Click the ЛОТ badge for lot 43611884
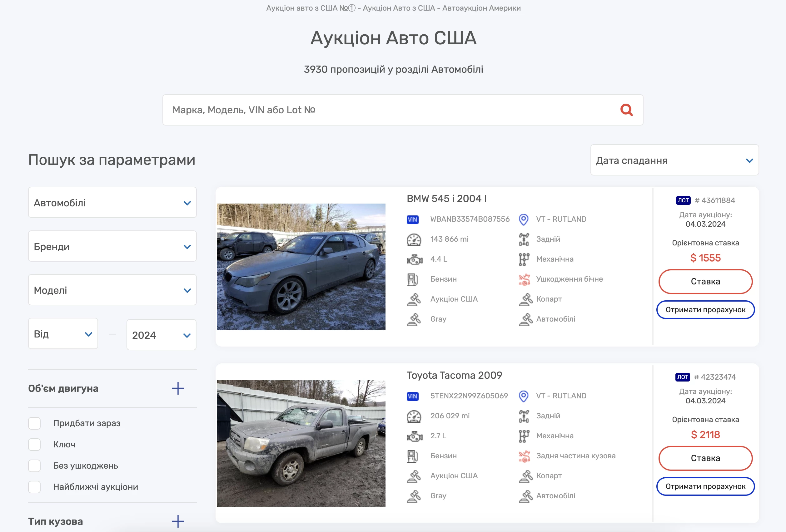Image resolution: width=786 pixels, height=532 pixels. (x=683, y=200)
